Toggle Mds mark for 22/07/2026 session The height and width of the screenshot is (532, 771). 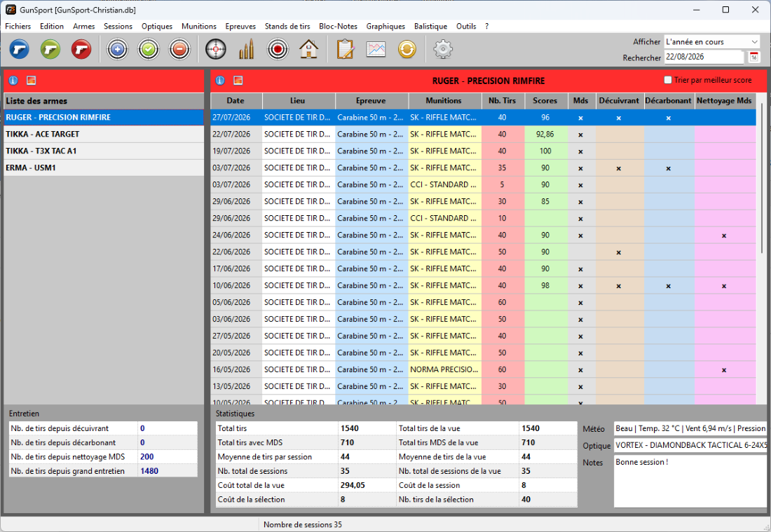(581, 135)
